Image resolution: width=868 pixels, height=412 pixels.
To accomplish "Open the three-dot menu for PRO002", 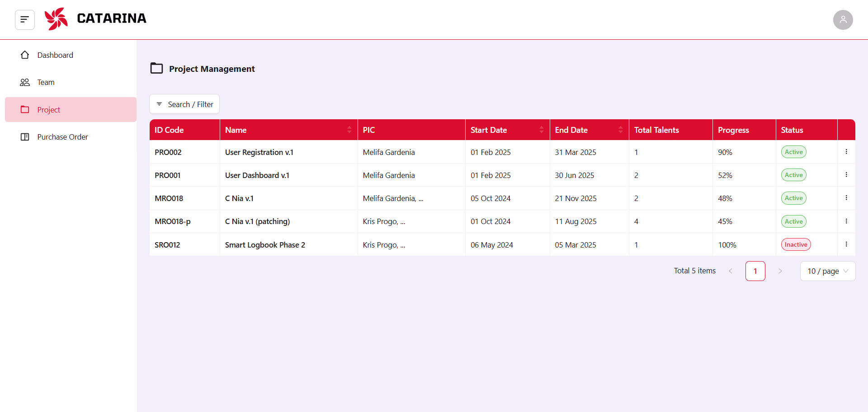I will click(x=846, y=152).
